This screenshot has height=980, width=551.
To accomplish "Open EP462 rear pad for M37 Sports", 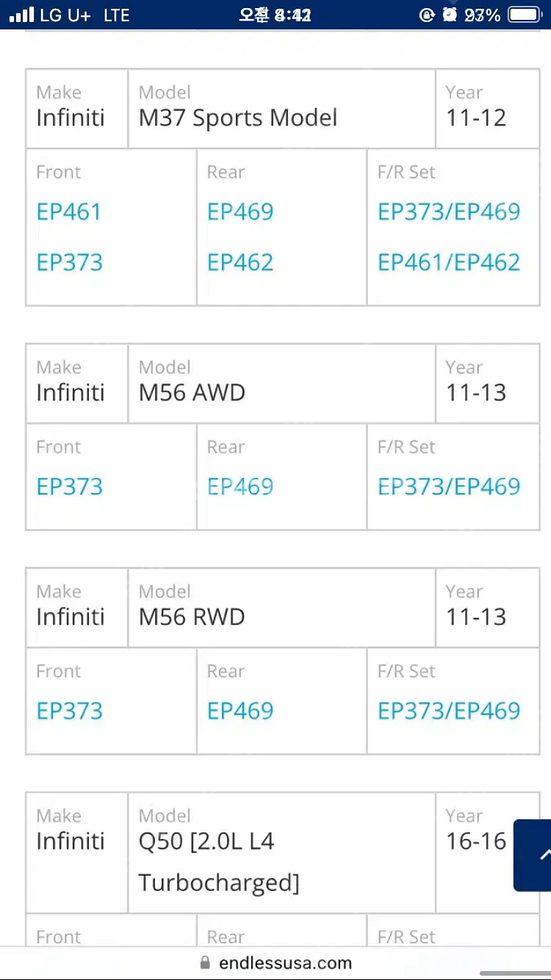I will 240,262.
